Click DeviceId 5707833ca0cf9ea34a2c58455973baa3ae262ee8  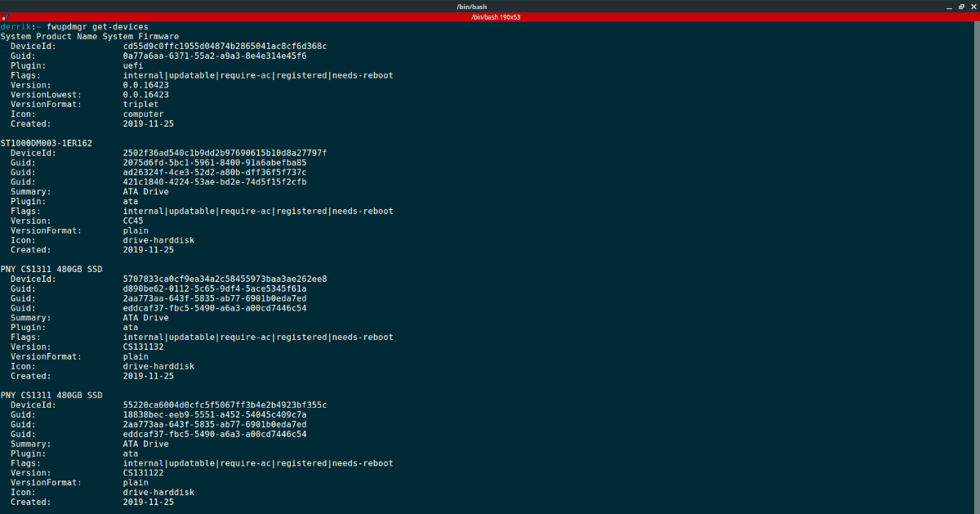pos(225,279)
